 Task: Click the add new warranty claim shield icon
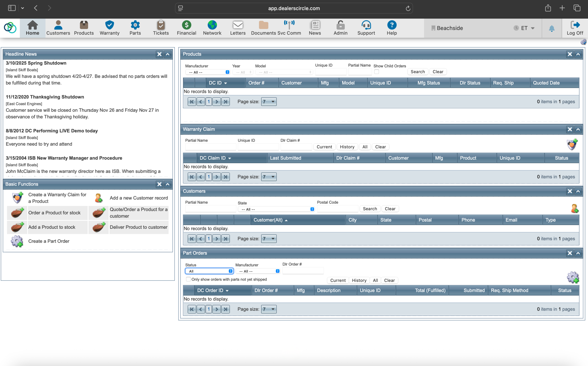pyautogui.click(x=572, y=145)
